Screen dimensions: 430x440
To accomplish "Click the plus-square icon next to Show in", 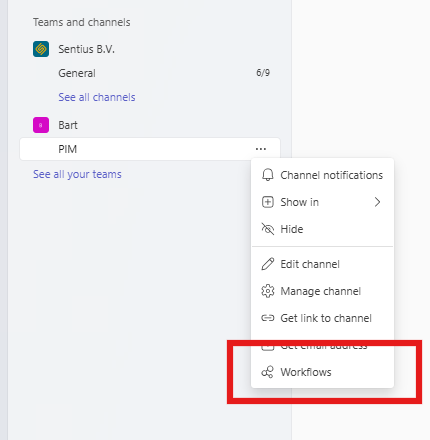I will tap(267, 202).
